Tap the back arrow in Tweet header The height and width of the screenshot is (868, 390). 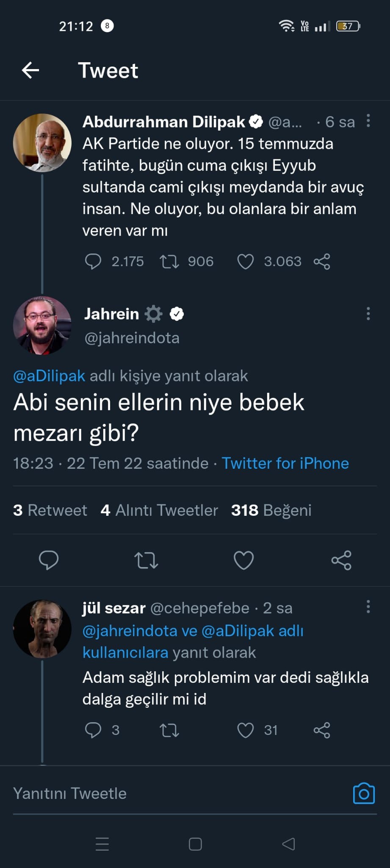pyautogui.click(x=30, y=70)
